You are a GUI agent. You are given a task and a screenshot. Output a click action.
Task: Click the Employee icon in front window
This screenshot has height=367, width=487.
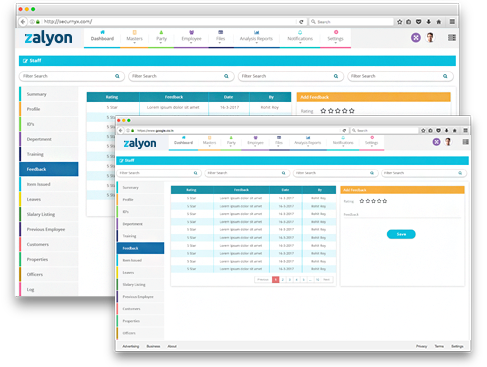[255, 137]
